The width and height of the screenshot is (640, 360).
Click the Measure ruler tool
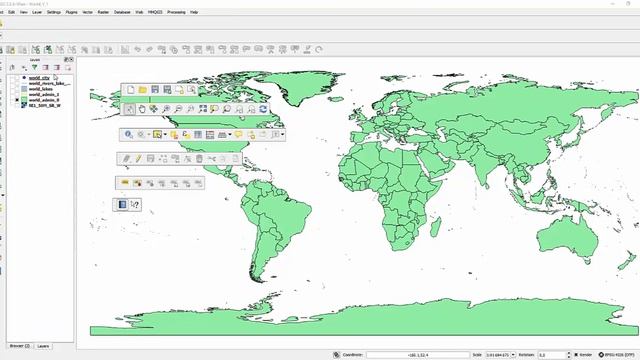tap(222, 135)
